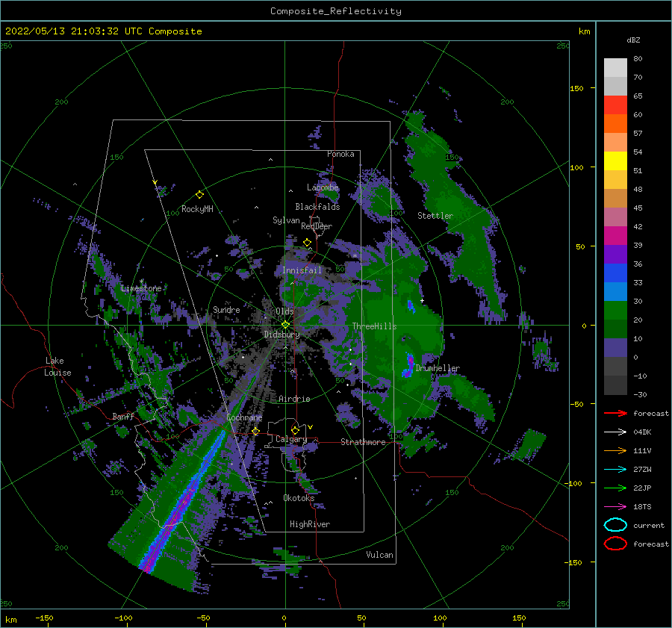Click the ThreeHills city label
This screenshot has height=628, width=672.
pyautogui.click(x=374, y=326)
